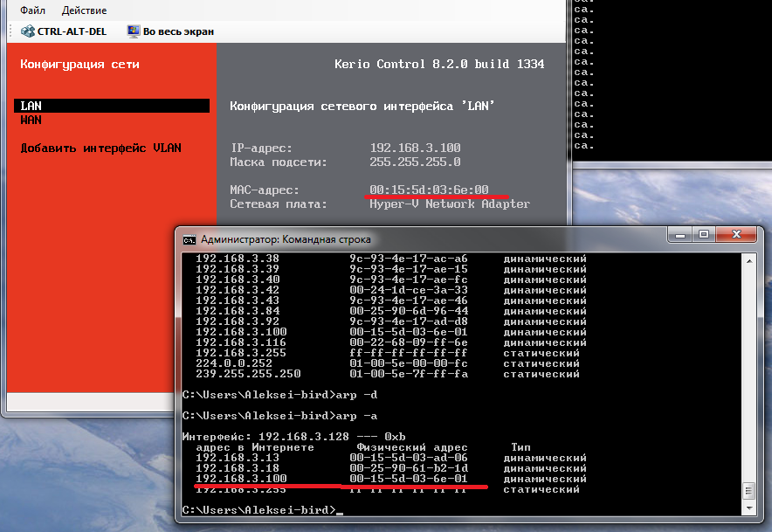Click ARP entry 192.168.3.40

(x=238, y=280)
